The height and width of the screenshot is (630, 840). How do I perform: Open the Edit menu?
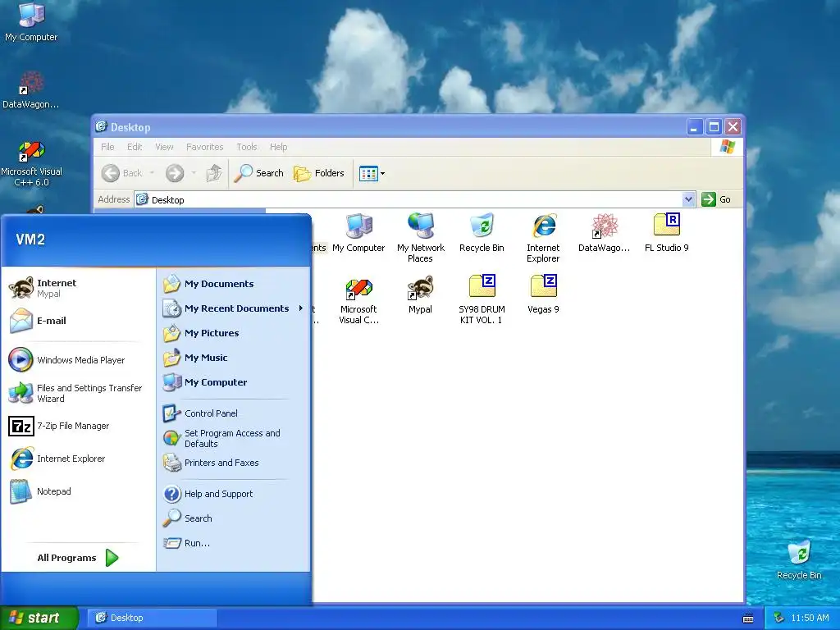point(135,147)
